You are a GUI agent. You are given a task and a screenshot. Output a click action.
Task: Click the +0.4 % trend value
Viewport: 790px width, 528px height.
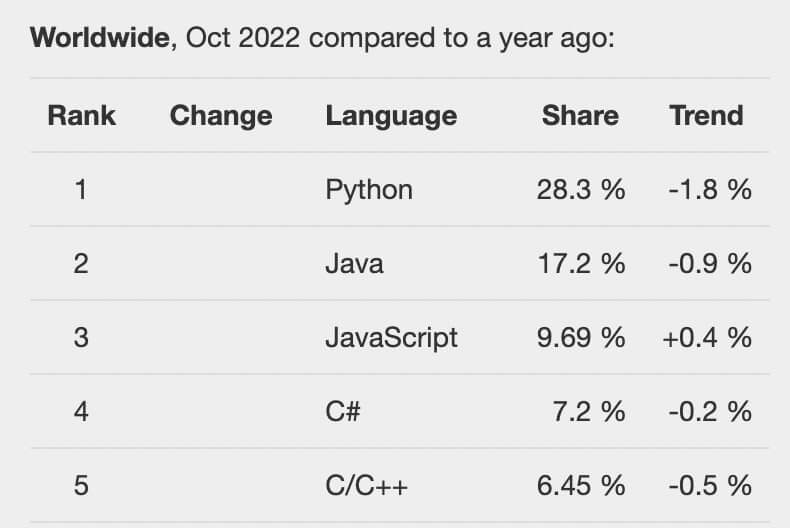(707, 338)
